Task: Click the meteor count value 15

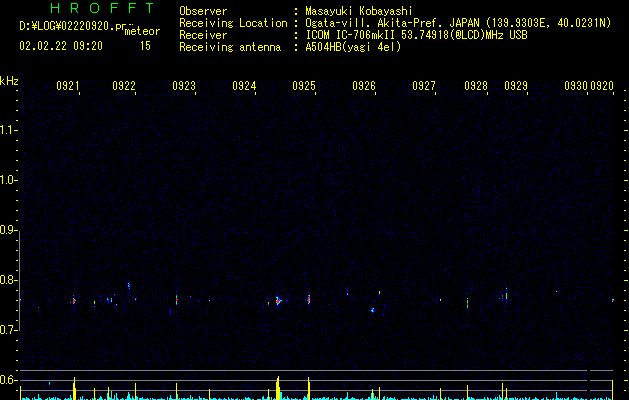Action: pyautogui.click(x=145, y=46)
